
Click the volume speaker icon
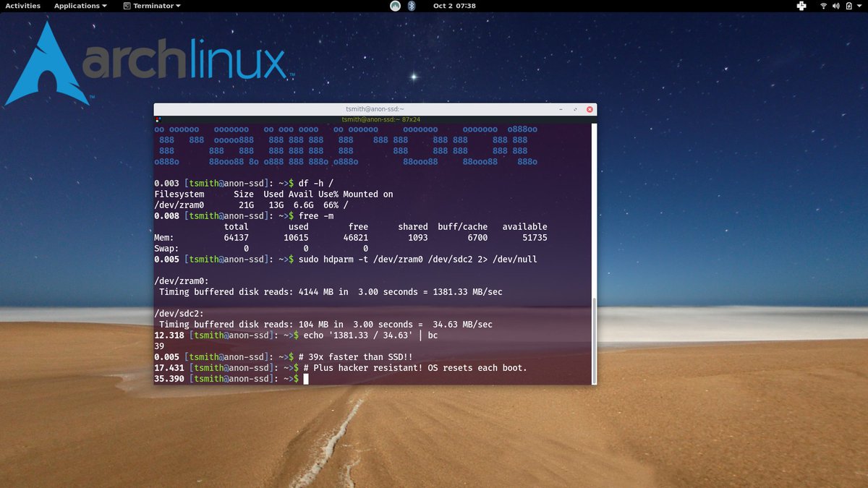pos(835,6)
